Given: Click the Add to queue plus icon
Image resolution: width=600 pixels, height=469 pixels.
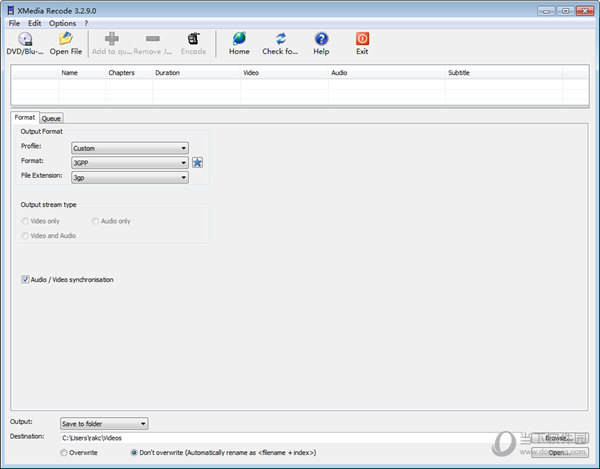Looking at the screenshot, I should [x=111, y=39].
